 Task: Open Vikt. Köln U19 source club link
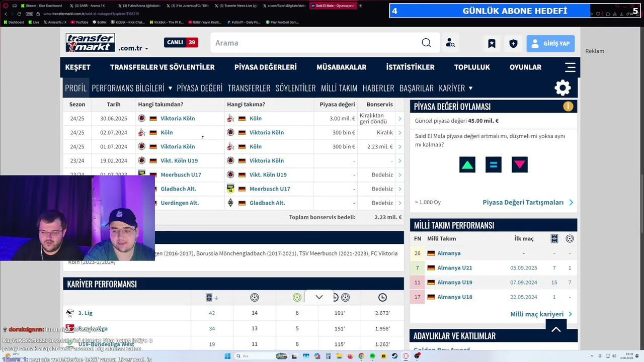pos(179,161)
